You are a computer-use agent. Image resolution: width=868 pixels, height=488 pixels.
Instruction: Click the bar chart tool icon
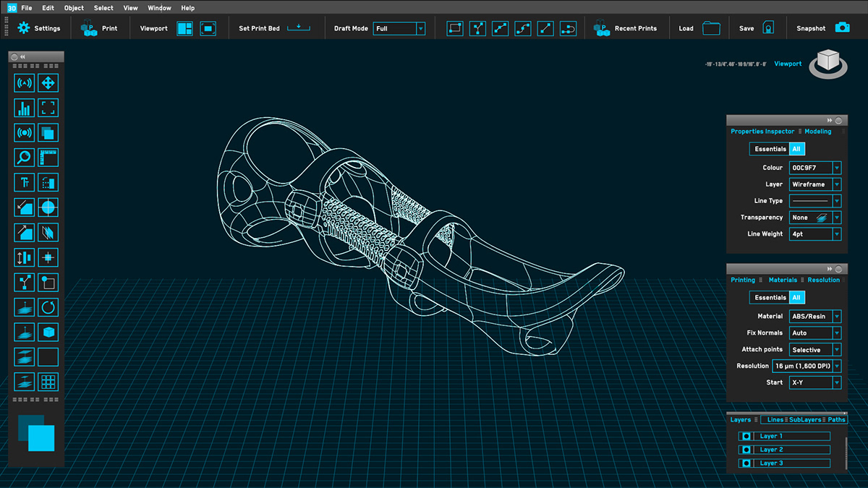pos(24,108)
